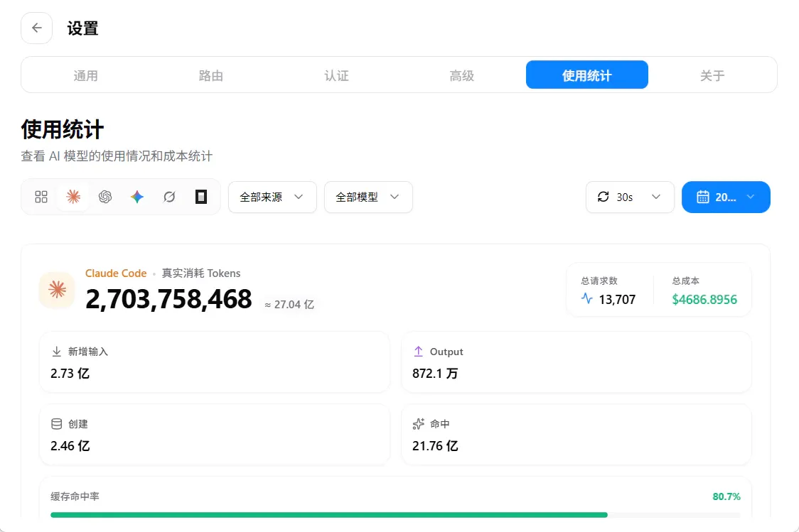Viewport: 799px width, 532px height.
Task: Go back using the arrow button
Action: pos(37,28)
